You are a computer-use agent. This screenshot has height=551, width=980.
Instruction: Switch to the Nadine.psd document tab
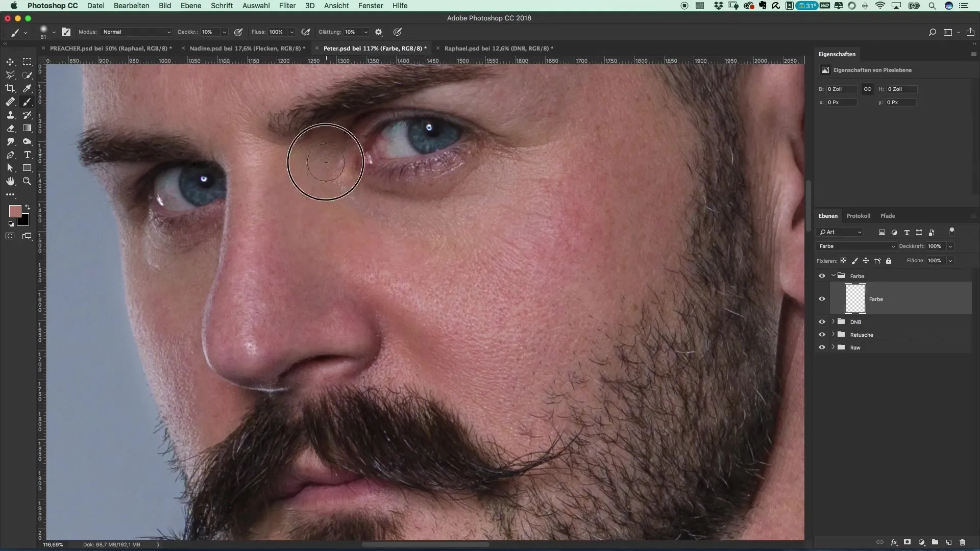pyautogui.click(x=247, y=48)
